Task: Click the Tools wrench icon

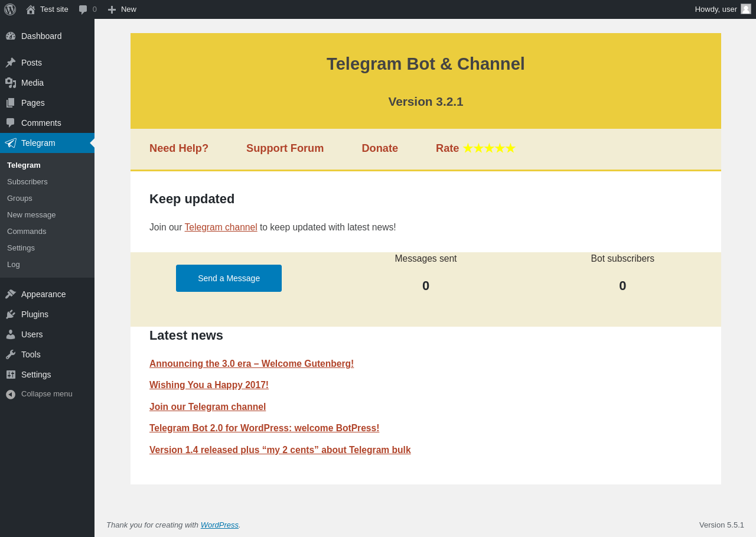Action: [x=11, y=354]
